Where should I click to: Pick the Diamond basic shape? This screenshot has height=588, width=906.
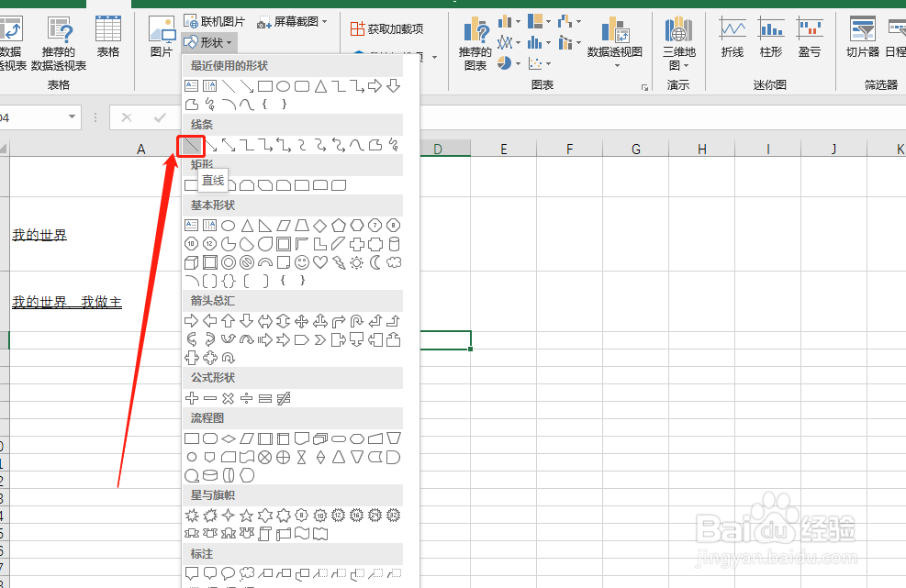pyautogui.click(x=320, y=226)
